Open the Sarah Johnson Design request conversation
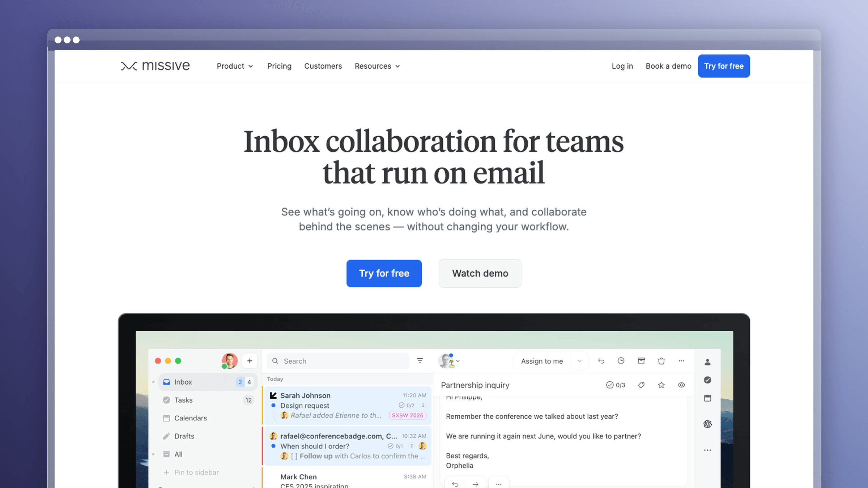 (348, 405)
